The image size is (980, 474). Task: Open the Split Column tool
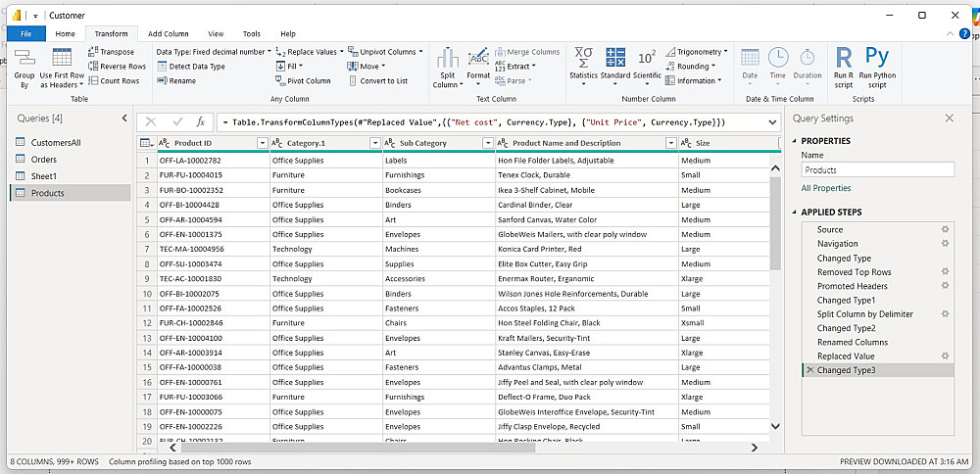pos(447,59)
